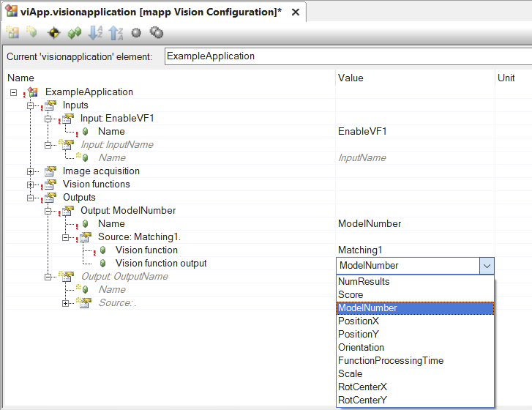Select the Output: ModelNumber tree row
This screenshot has width=532, height=410.
128,211
